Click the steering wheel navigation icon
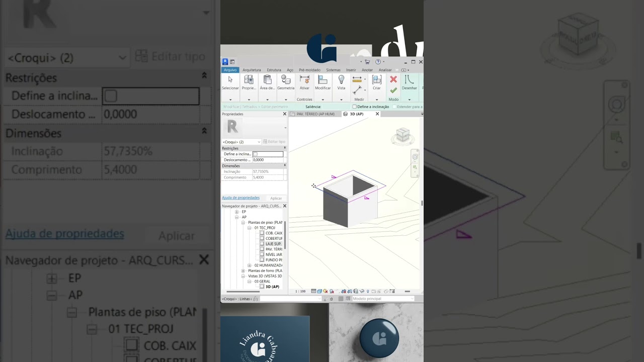Viewport: 644px width, 362px height. tap(415, 156)
